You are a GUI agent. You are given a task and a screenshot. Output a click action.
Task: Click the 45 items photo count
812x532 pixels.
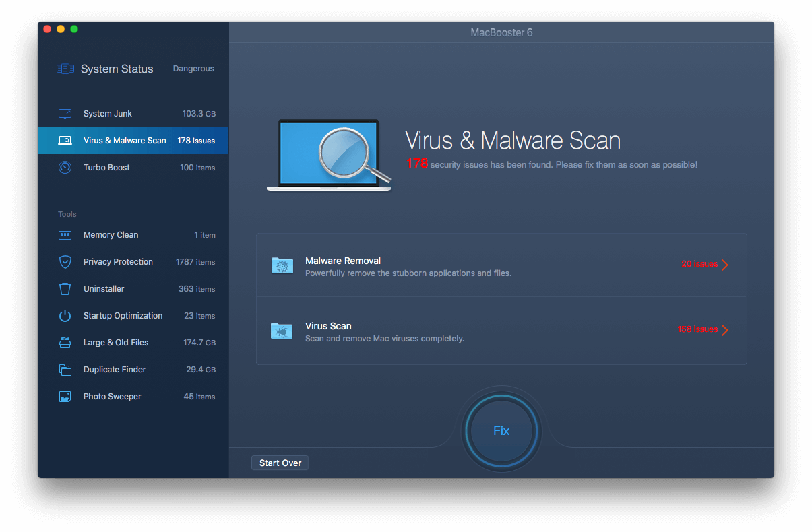[199, 397]
